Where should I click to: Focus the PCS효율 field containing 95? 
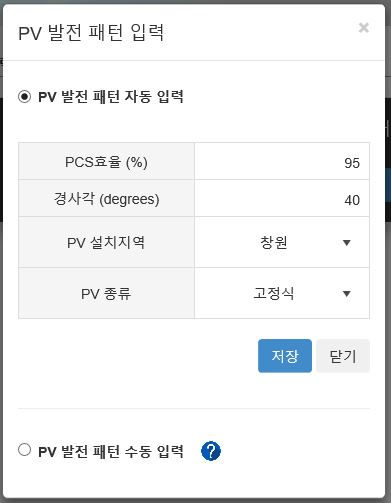click(x=282, y=162)
